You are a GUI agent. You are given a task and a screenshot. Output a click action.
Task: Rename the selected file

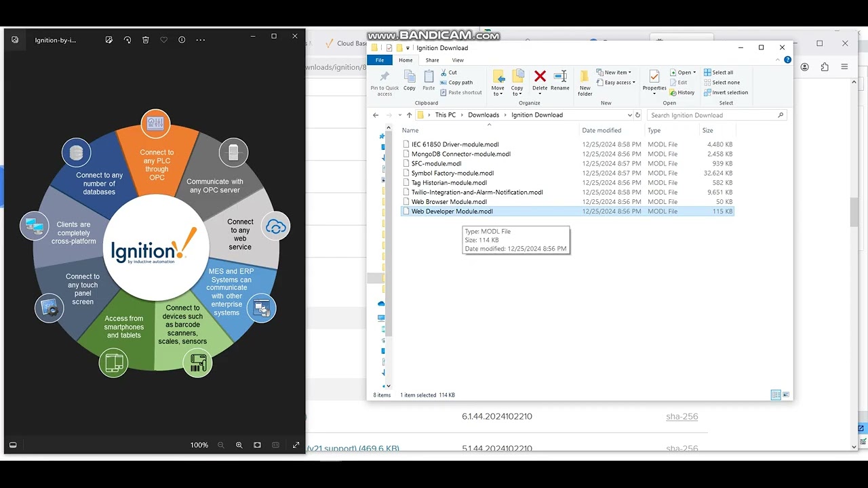560,80
